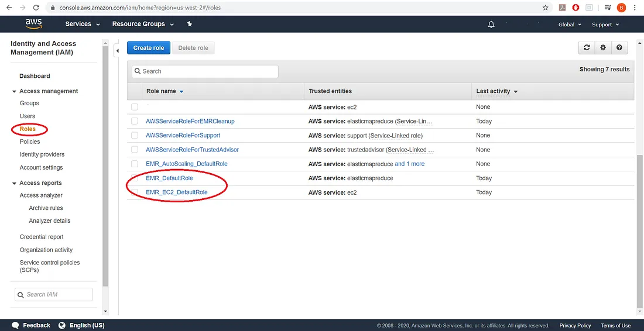Open the Resource Groups dropdown
Screen dimensions: 644x331
point(143,24)
